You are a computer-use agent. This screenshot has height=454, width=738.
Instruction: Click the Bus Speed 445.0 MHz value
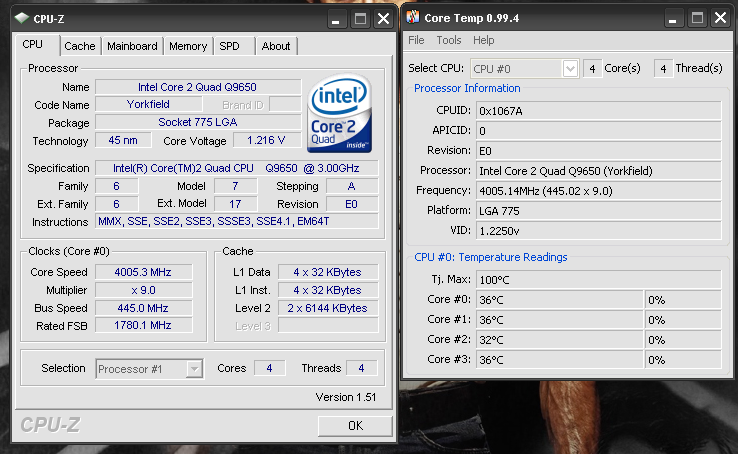(144, 308)
